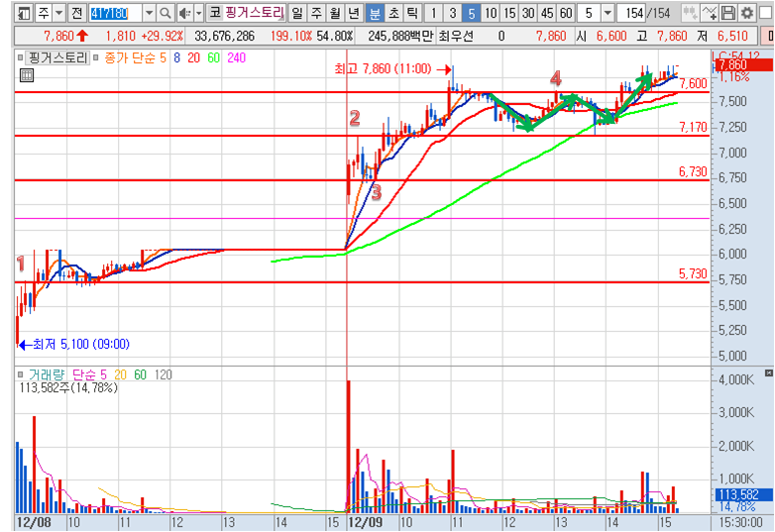Select the second 초 chart period
This screenshot has height=532, width=775.
pyautogui.click(x=393, y=13)
